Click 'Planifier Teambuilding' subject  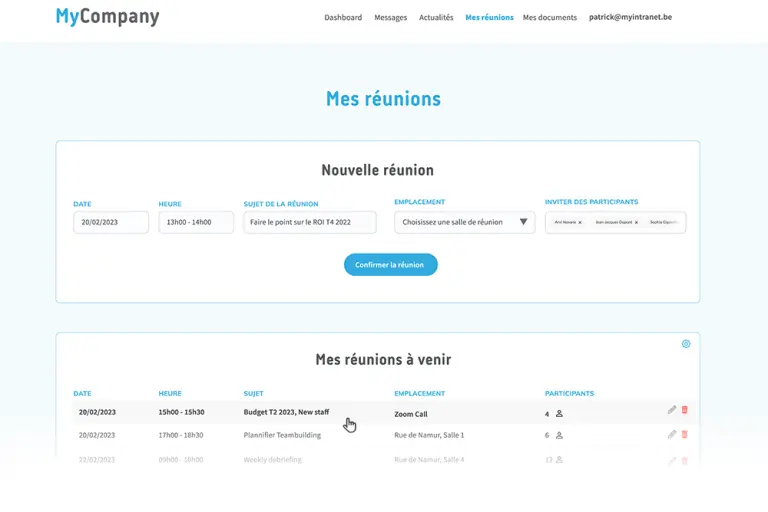[x=282, y=435]
